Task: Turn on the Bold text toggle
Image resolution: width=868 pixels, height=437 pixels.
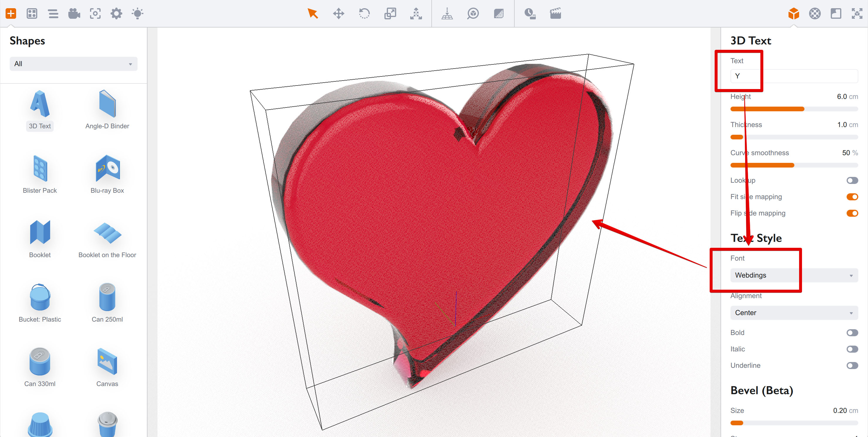Action: click(852, 333)
